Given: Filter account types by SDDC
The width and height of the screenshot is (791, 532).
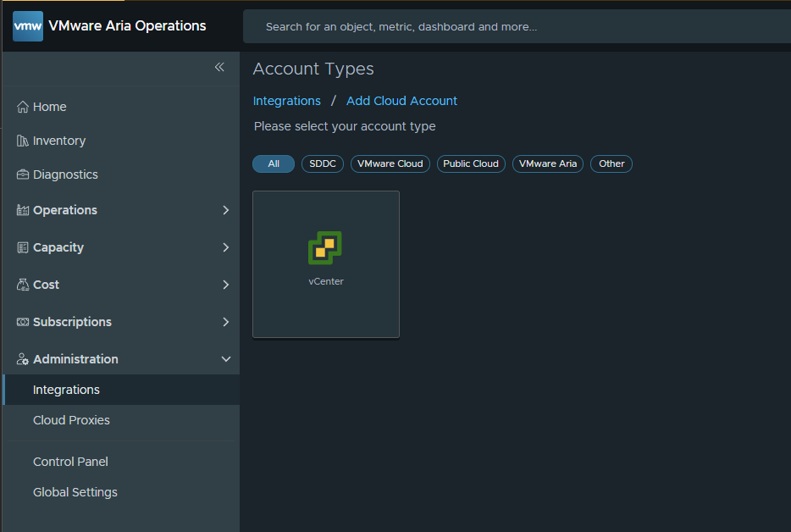Looking at the screenshot, I should (323, 163).
